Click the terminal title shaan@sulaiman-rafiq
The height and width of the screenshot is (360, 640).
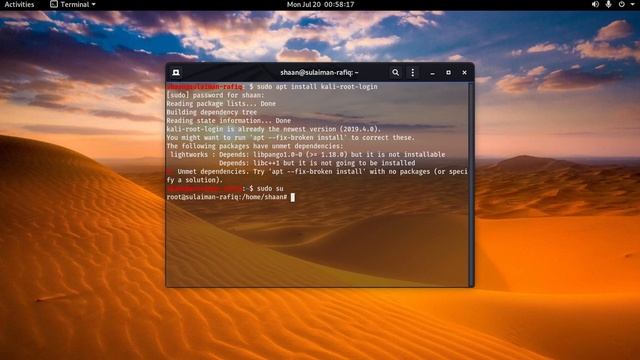(x=319, y=73)
